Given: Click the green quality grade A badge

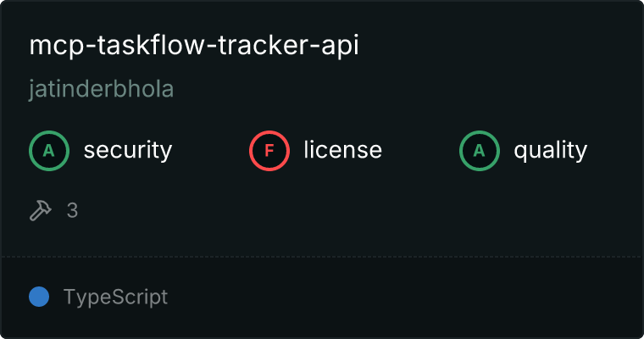Looking at the screenshot, I should pyautogui.click(x=480, y=151).
